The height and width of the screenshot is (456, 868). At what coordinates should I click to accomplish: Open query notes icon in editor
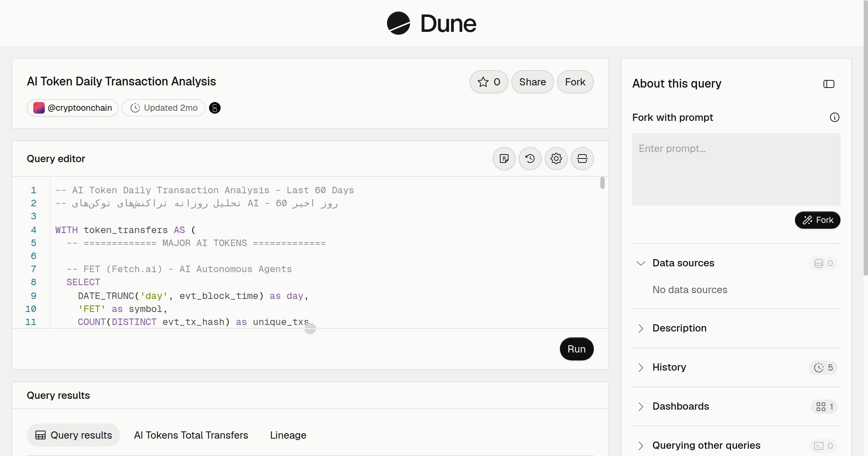pyautogui.click(x=504, y=159)
